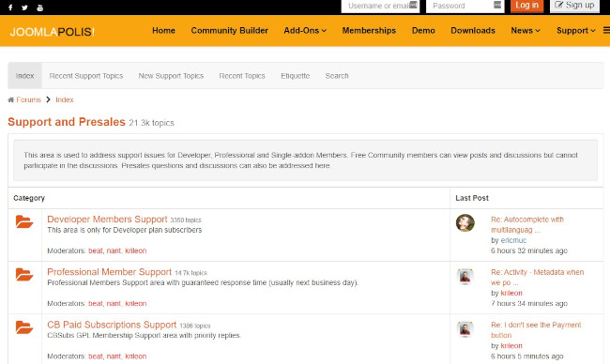
Task: Open ericmuc's avatar in Last Post
Action: 465,223
